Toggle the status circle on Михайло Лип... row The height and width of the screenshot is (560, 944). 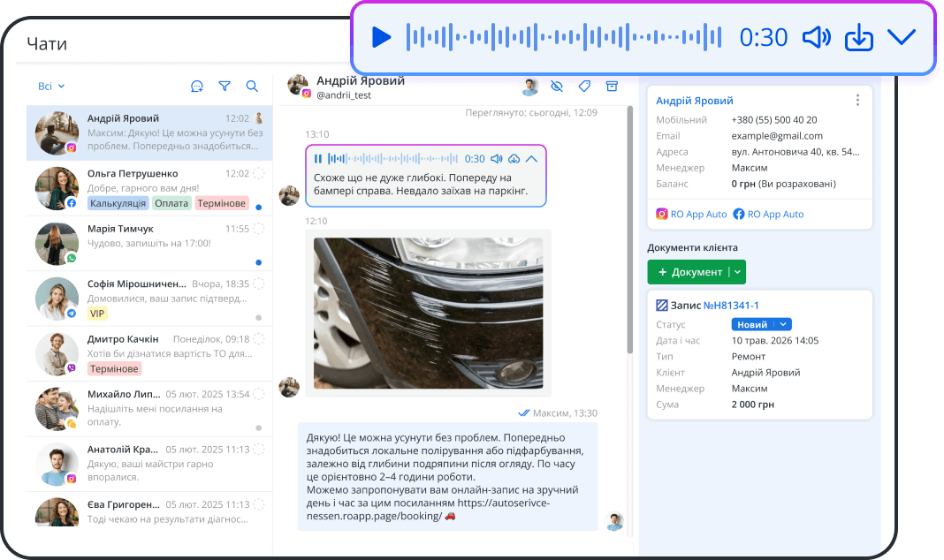(259, 394)
